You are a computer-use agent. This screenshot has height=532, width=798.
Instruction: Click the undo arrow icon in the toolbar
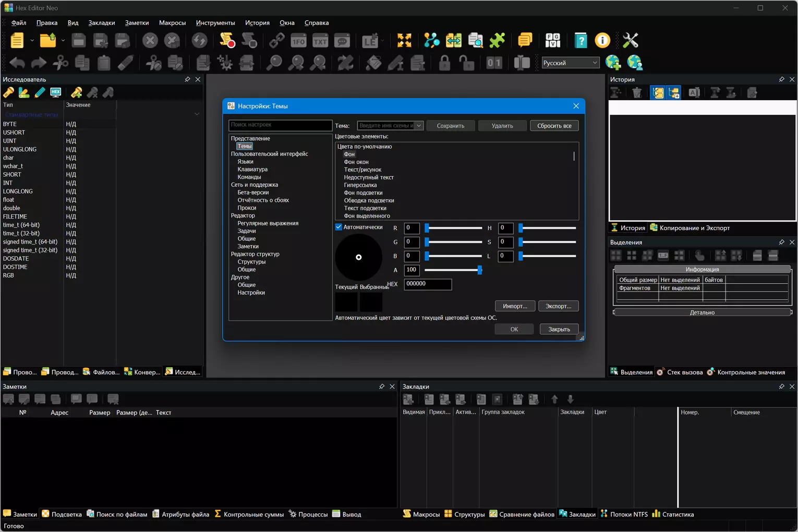coord(17,63)
